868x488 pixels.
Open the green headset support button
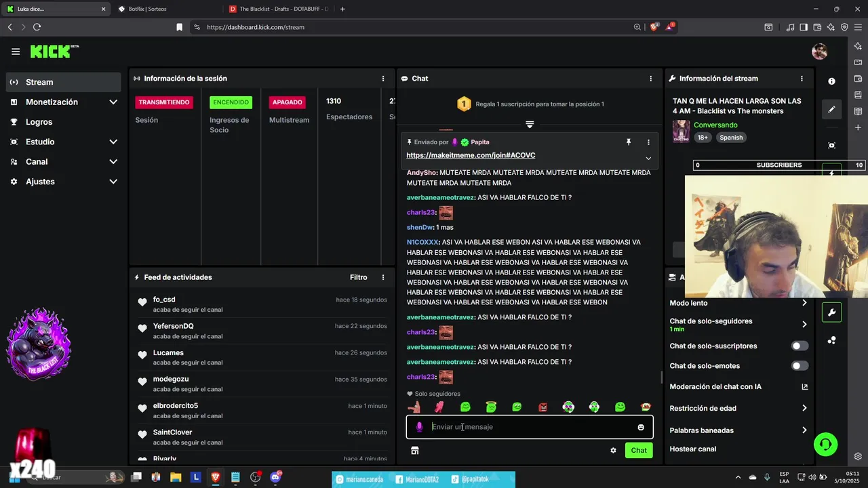[x=825, y=444]
